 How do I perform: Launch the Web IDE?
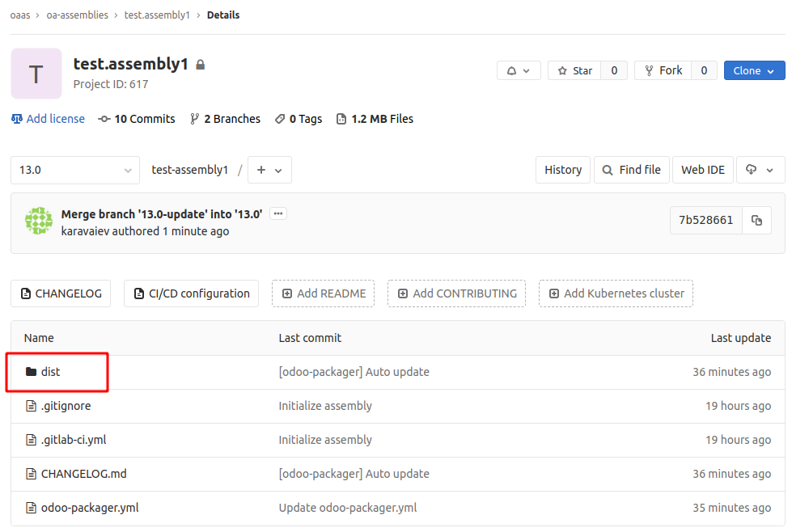point(702,170)
